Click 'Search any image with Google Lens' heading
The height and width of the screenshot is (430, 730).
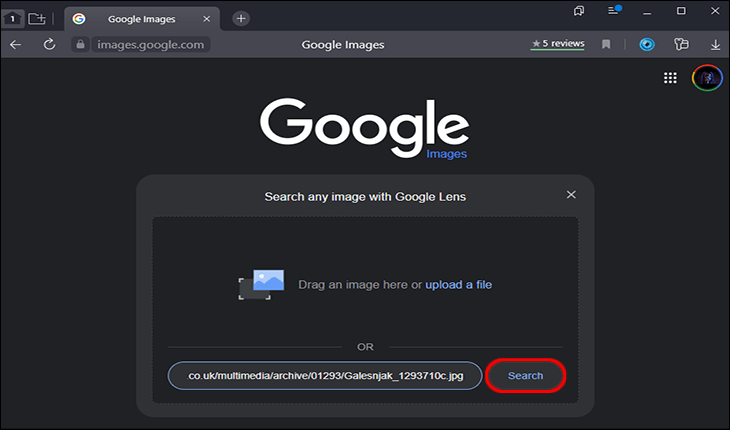365,197
